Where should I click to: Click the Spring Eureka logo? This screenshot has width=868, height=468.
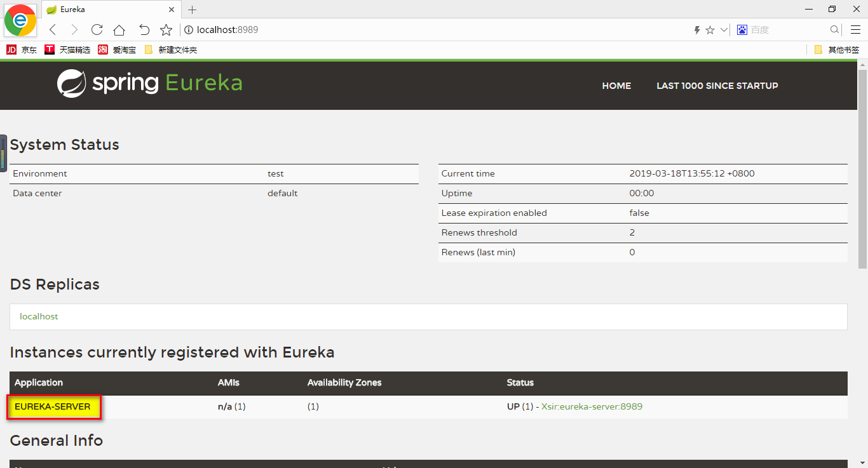click(x=149, y=83)
